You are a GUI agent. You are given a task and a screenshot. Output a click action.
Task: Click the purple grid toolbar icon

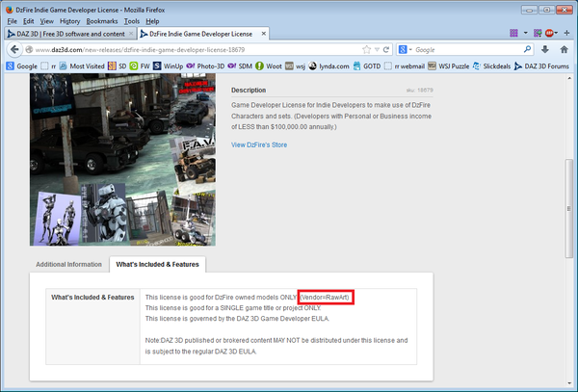tap(513, 33)
